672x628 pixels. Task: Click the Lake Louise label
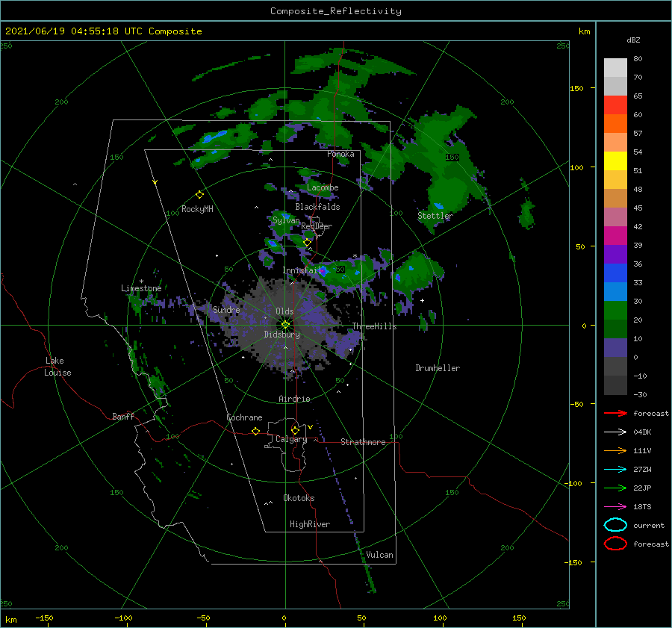[x=57, y=367]
